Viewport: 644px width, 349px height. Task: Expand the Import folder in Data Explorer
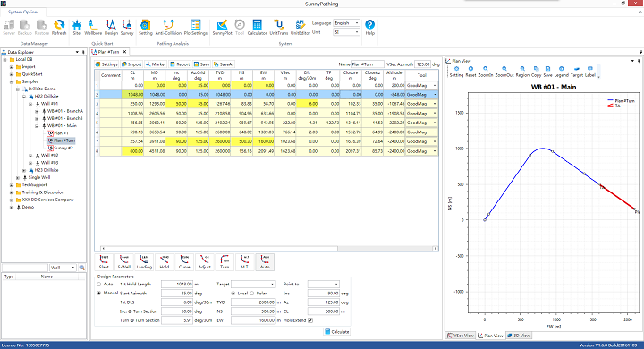click(x=12, y=66)
